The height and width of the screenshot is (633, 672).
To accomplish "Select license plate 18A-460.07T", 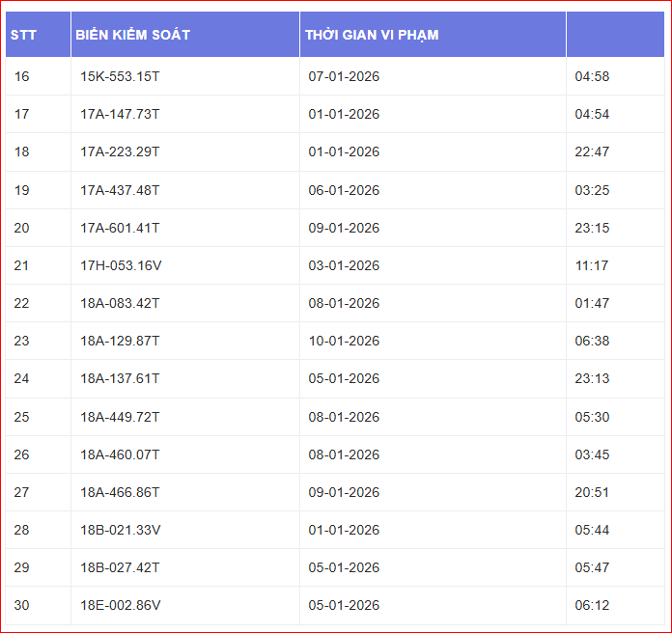I will pyautogui.click(x=120, y=454).
